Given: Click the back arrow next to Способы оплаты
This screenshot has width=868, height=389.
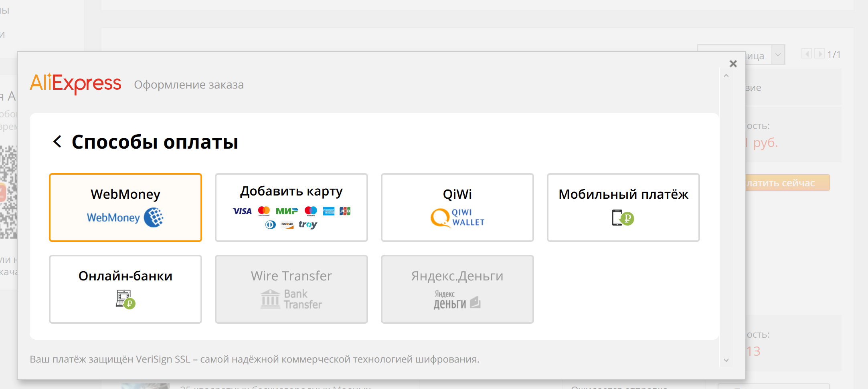Looking at the screenshot, I should click(57, 141).
